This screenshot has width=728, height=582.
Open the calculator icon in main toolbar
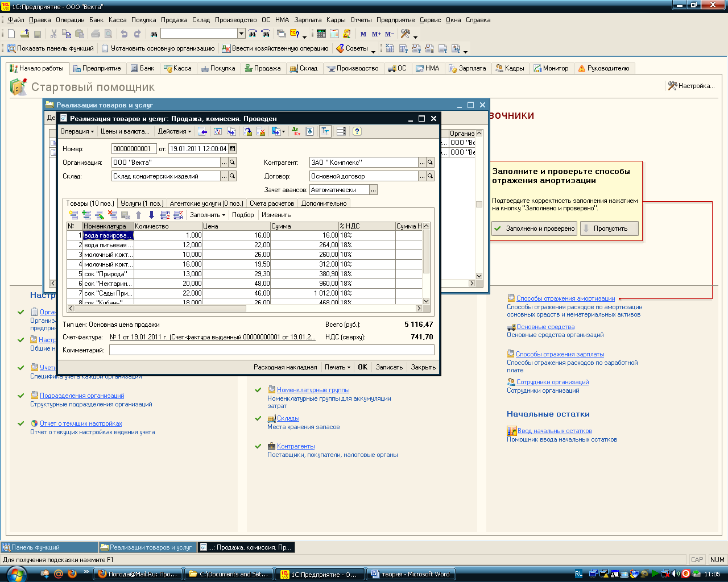coord(321,34)
